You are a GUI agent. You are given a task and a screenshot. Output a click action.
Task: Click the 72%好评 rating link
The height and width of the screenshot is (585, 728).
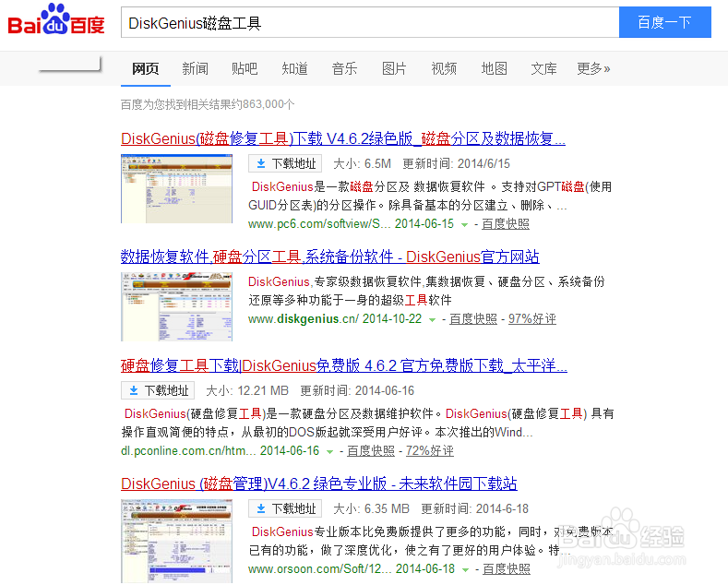[x=430, y=451]
